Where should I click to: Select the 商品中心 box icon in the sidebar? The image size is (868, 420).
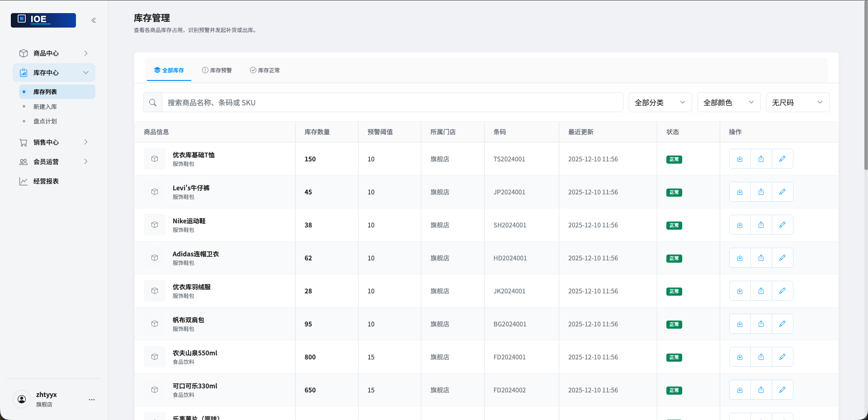(x=23, y=53)
